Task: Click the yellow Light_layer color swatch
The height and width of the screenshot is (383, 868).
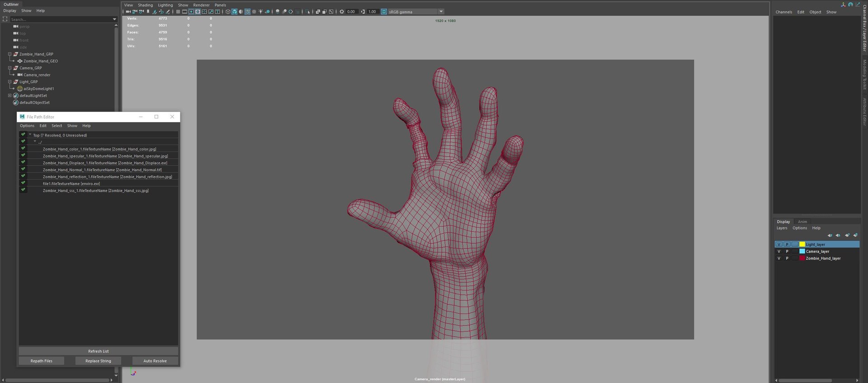Action: (802, 244)
